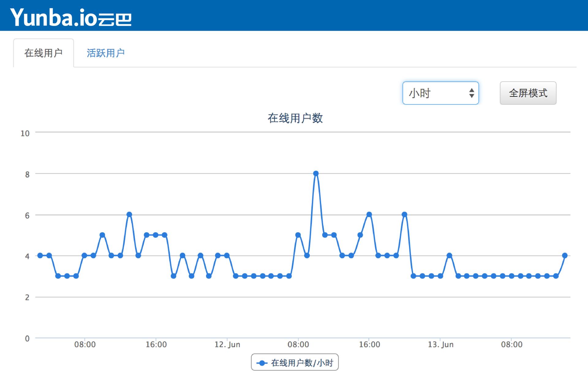Viewport: 588px width, 380px height.
Task: Click the Yunba.io logo in header
Action: (71, 17)
